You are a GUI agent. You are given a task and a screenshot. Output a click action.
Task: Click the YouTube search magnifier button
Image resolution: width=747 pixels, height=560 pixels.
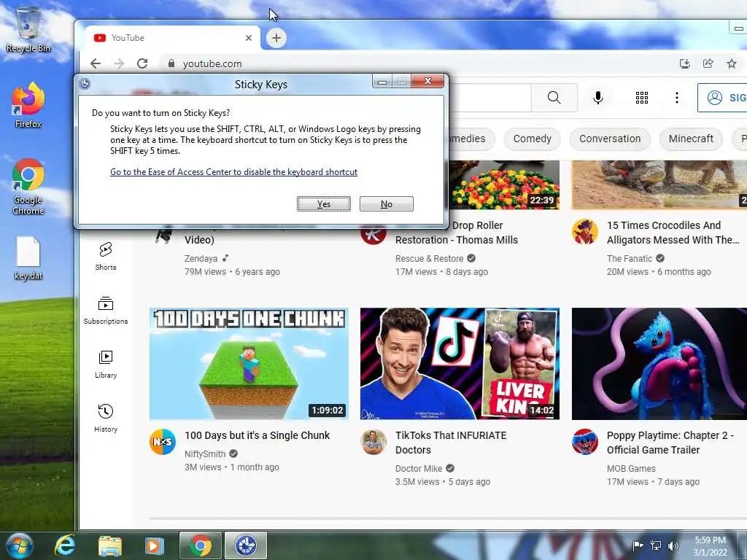[554, 98]
